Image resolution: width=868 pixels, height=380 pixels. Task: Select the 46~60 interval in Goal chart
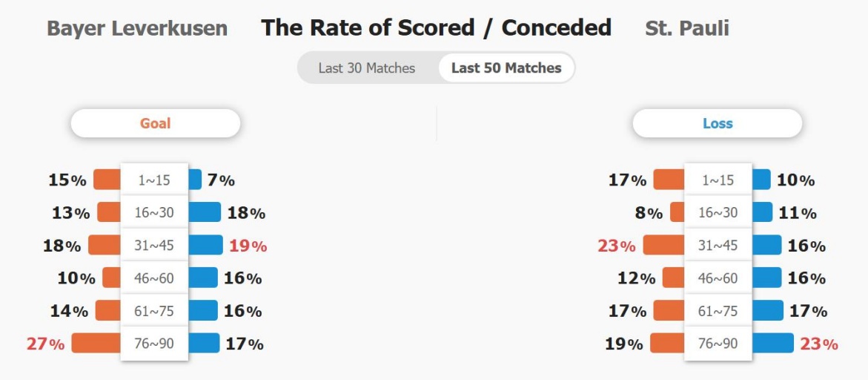(x=154, y=278)
